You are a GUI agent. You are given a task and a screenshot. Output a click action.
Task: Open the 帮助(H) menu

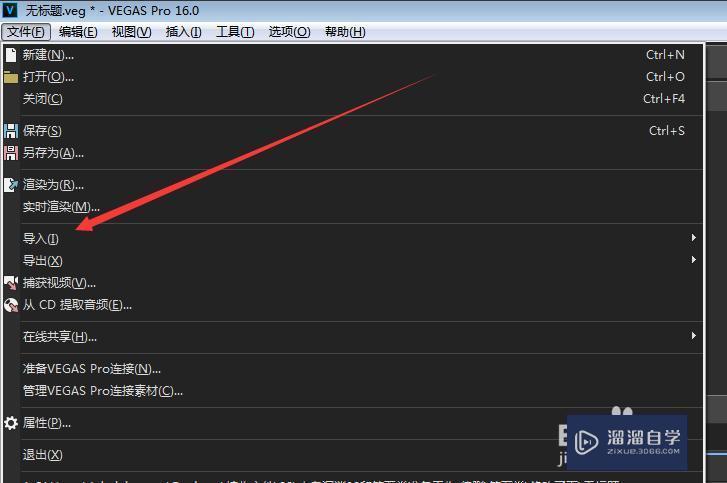tap(345, 32)
